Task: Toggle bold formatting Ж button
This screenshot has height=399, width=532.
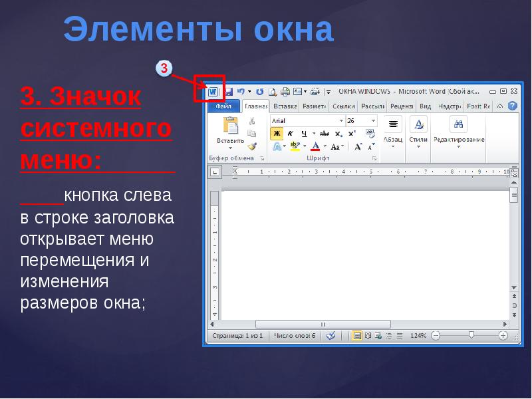Action: point(277,134)
